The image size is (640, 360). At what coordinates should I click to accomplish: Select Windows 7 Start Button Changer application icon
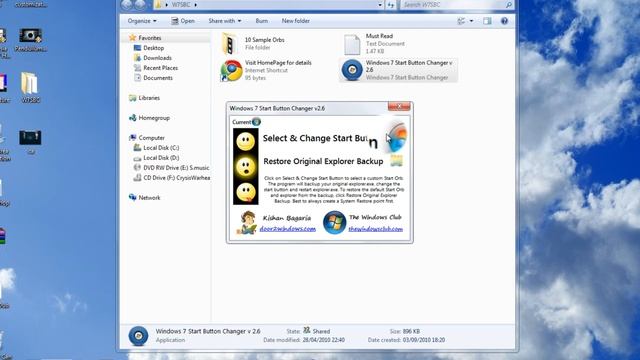(x=352, y=70)
